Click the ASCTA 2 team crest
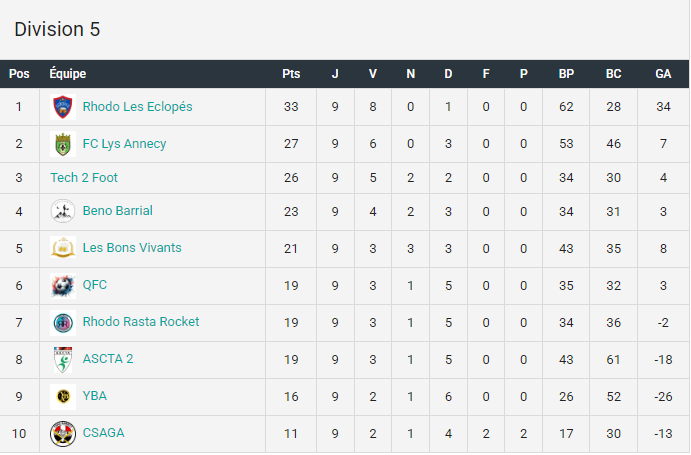The width and height of the screenshot is (691, 455). click(63, 359)
